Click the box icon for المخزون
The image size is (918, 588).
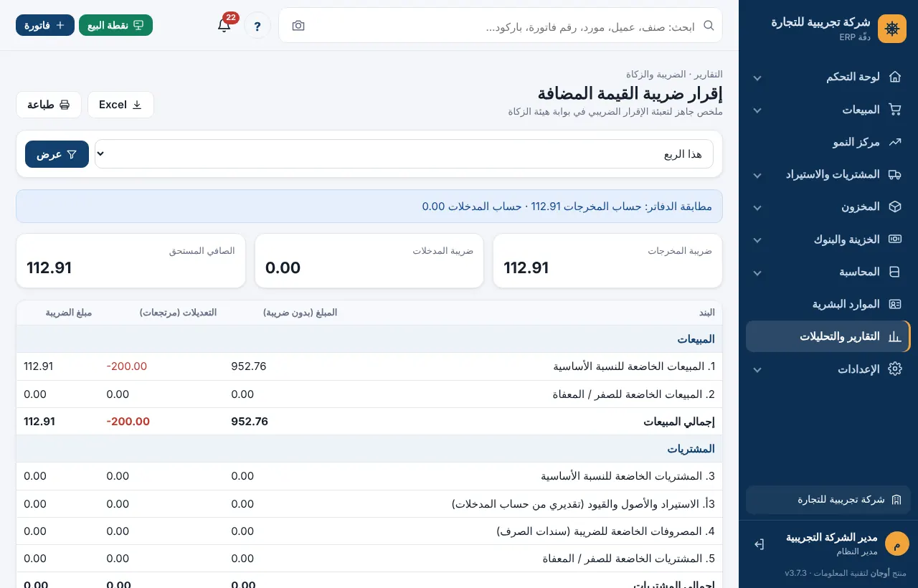coord(894,207)
